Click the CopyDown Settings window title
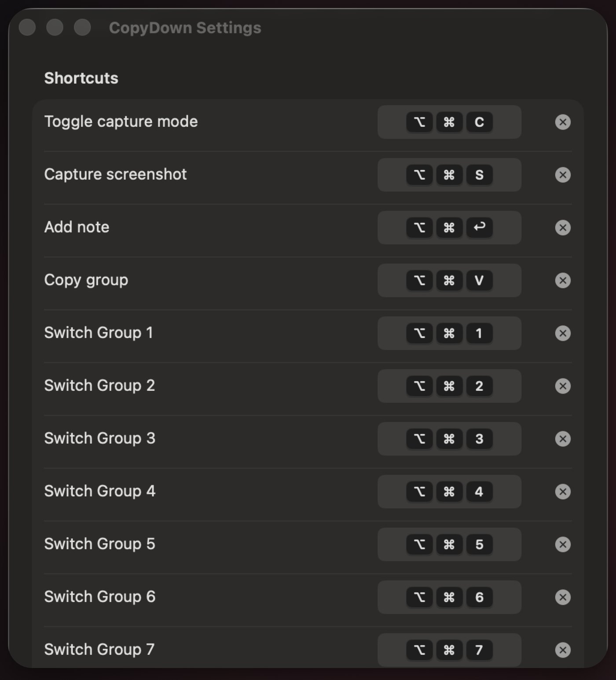Screen dimensions: 616x680 coord(185,28)
